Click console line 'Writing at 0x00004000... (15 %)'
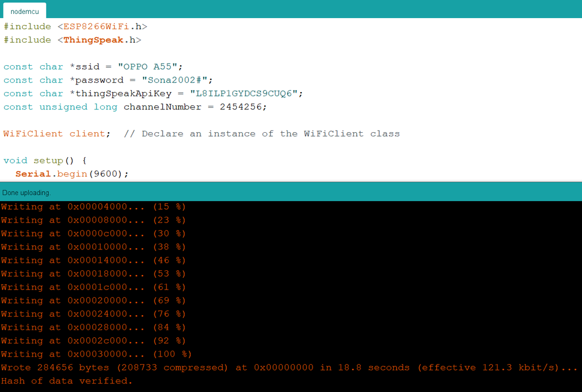 [x=93, y=207]
